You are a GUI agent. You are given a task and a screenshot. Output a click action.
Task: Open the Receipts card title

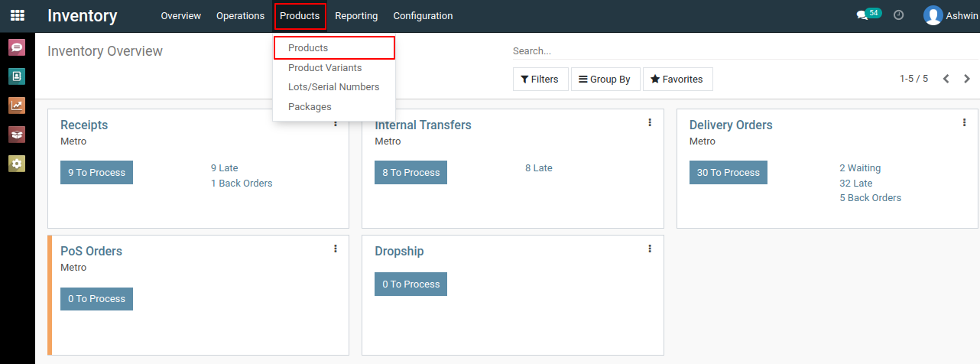pyautogui.click(x=84, y=125)
